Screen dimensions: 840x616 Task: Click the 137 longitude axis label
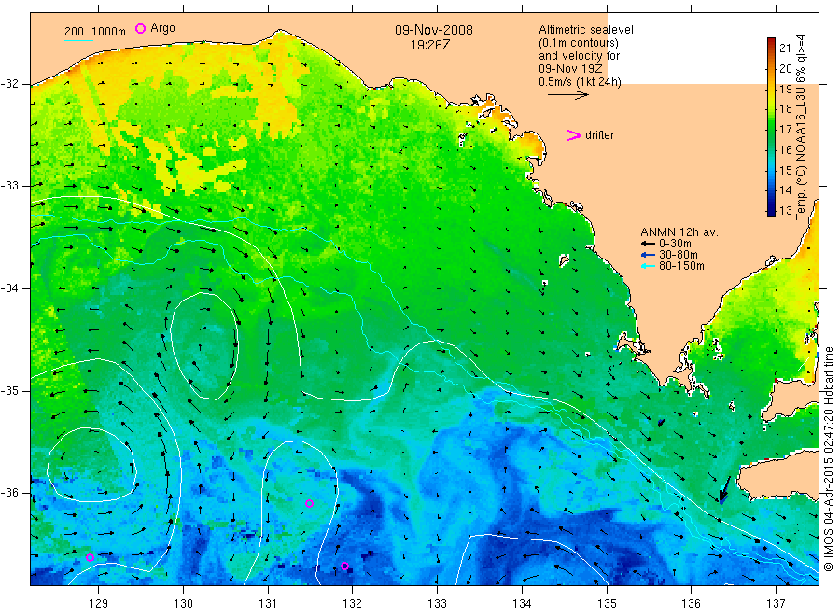(x=776, y=603)
